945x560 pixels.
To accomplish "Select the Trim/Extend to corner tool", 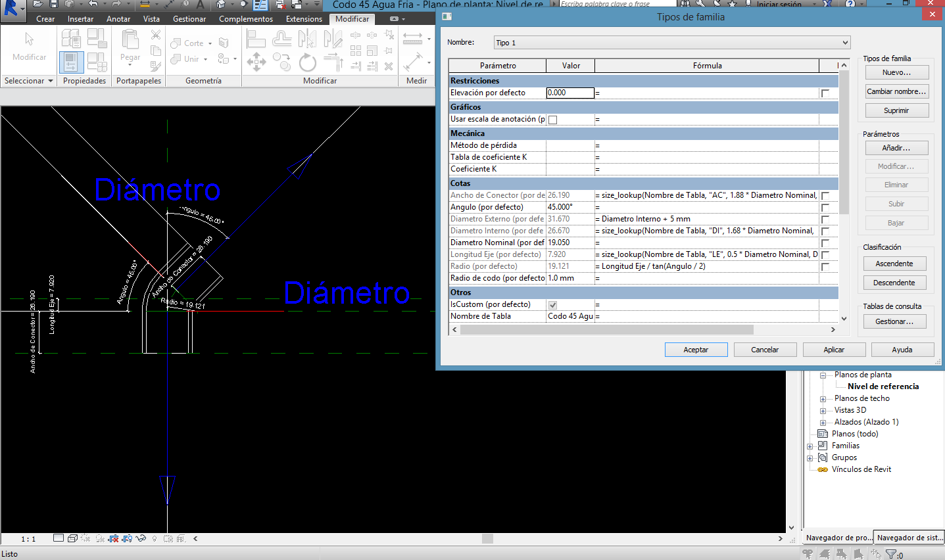I will [x=334, y=63].
